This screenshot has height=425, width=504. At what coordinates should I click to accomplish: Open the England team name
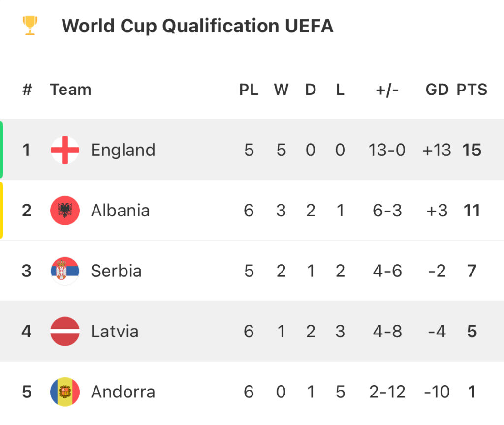[x=123, y=150]
